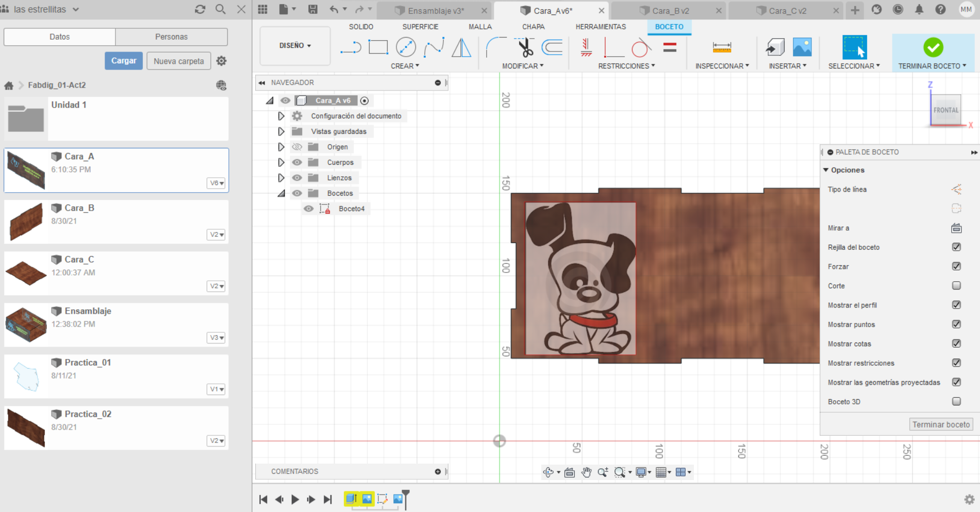Toggle Mostrar cotas checkbox
The height and width of the screenshot is (512, 980).
coord(956,344)
